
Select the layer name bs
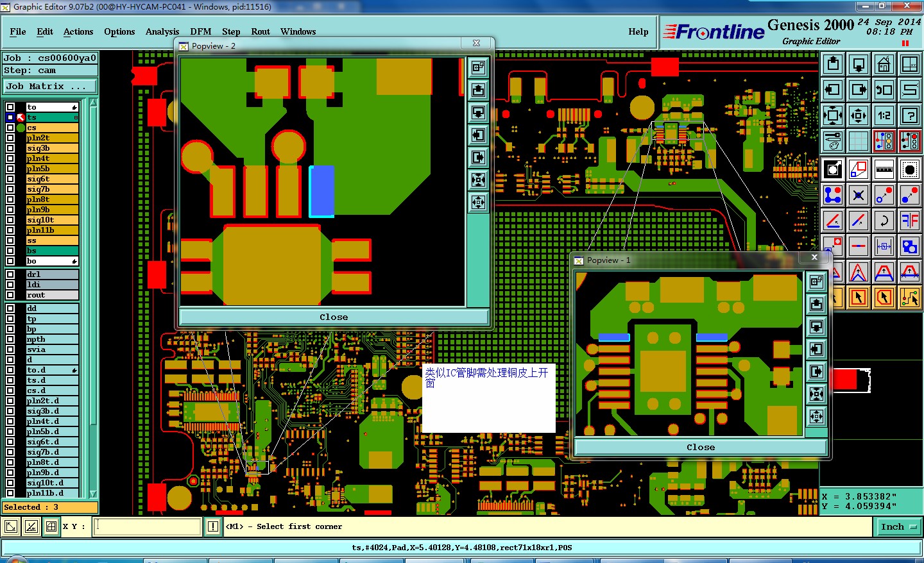coord(52,251)
